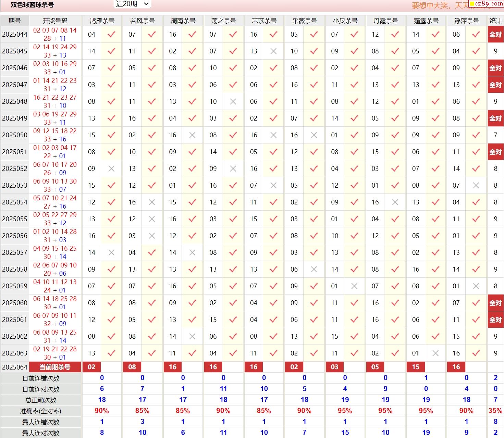This screenshot has height=438, width=504.
Task: Click the X mark for 苤苡杀号 in row 2025045
Action: [x=273, y=51]
